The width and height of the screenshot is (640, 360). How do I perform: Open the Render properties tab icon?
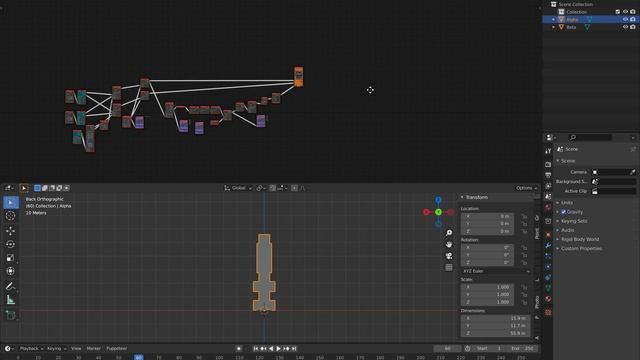pyautogui.click(x=548, y=164)
